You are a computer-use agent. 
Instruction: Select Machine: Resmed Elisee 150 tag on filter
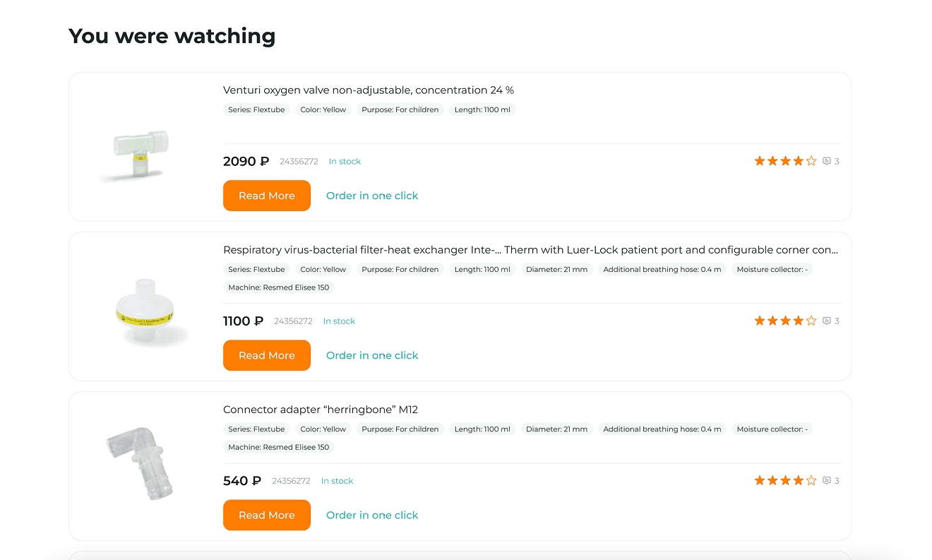(279, 287)
